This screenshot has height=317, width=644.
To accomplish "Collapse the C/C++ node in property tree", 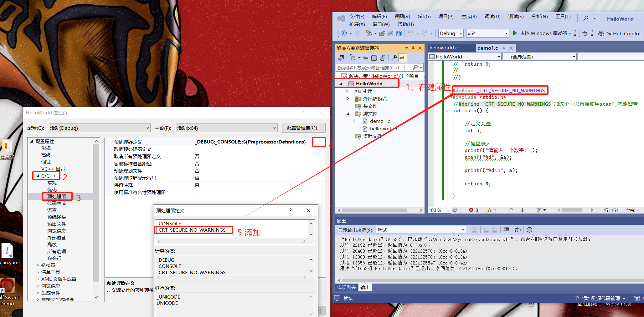I will point(38,176).
